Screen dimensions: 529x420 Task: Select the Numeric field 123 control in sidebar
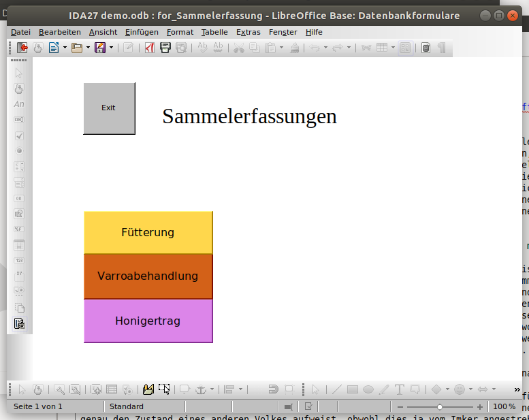coord(19,261)
